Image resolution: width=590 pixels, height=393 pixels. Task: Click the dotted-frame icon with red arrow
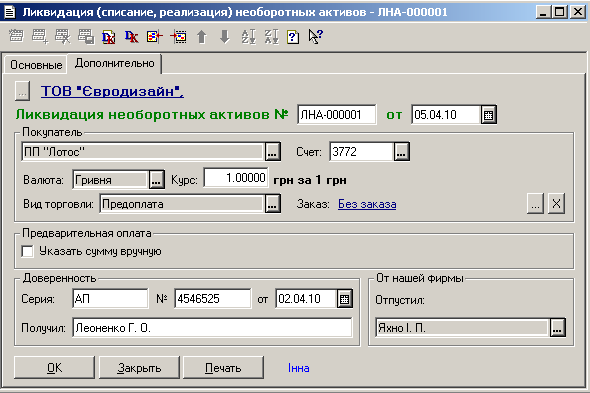click(178, 37)
